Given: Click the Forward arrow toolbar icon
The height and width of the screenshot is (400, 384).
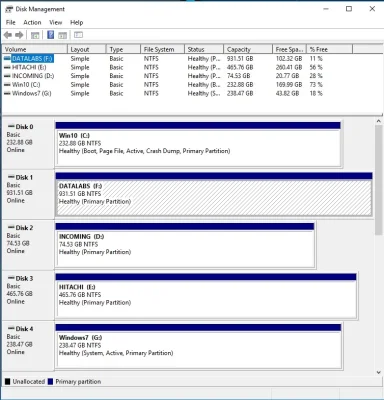Looking at the screenshot, I should tap(19, 35).
